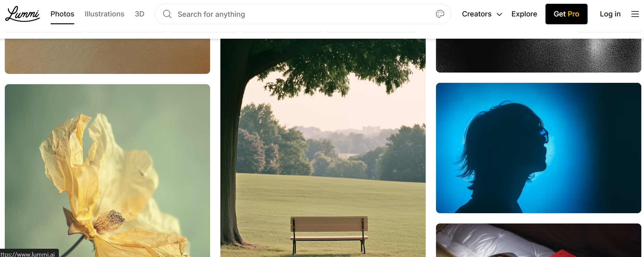Open the brown textured photo thumbnail
Viewport: 644px width, 257px height.
107,56
